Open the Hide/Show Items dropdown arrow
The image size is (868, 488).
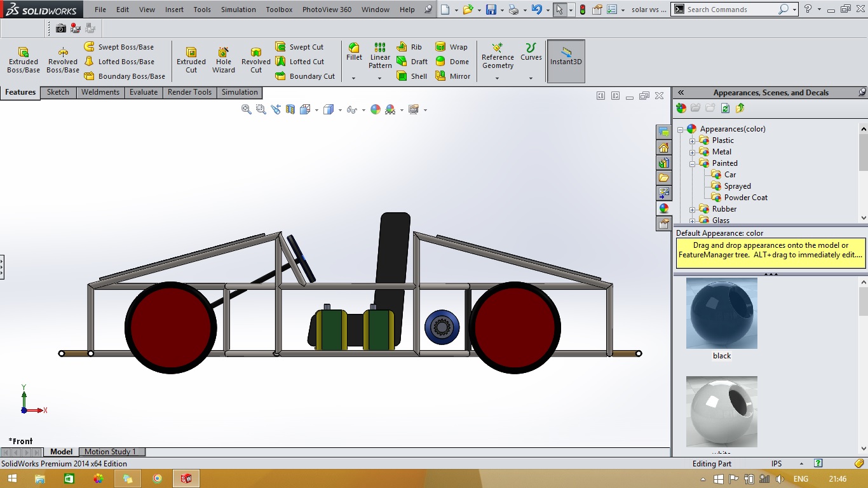point(363,110)
